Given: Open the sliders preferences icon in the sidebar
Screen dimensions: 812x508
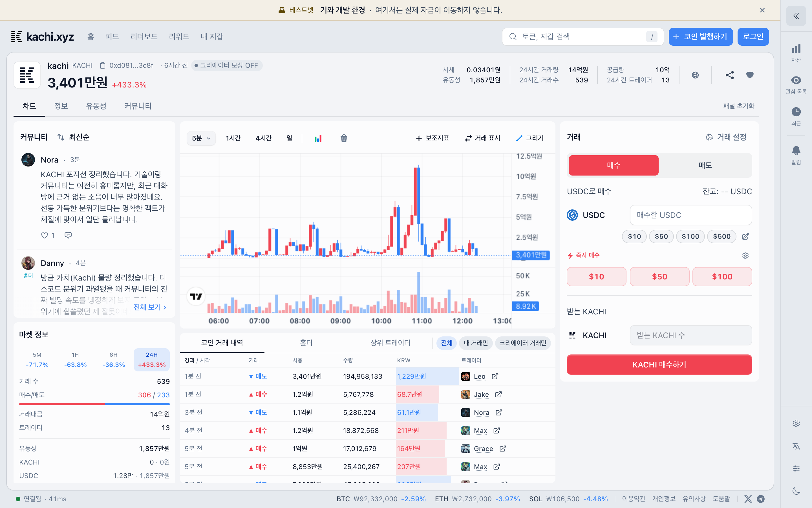Looking at the screenshot, I should (796, 468).
